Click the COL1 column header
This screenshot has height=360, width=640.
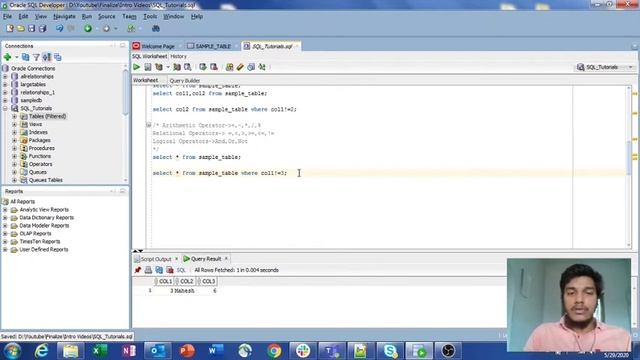pyautogui.click(x=165, y=282)
